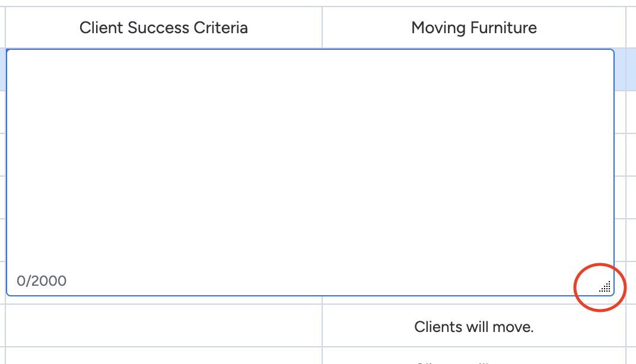Image resolution: width=636 pixels, height=364 pixels.
Task: Click the character counter showing 0/2000
Action: (x=43, y=281)
